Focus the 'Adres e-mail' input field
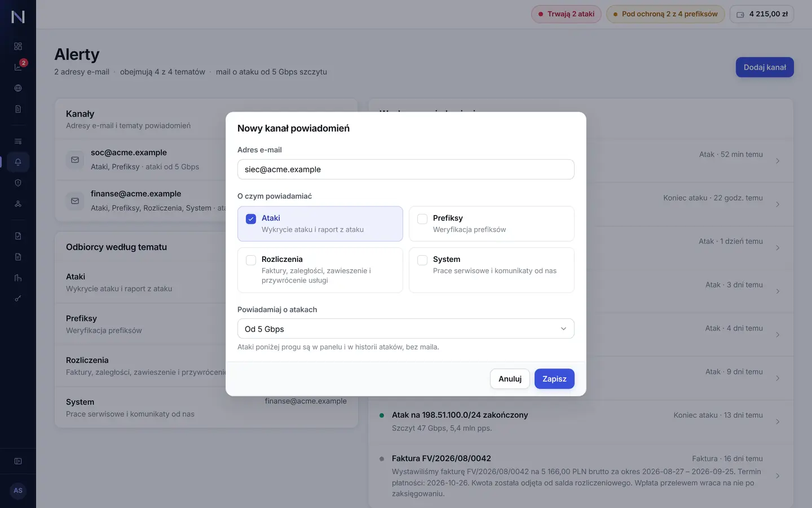The image size is (812, 508). point(406,169)
